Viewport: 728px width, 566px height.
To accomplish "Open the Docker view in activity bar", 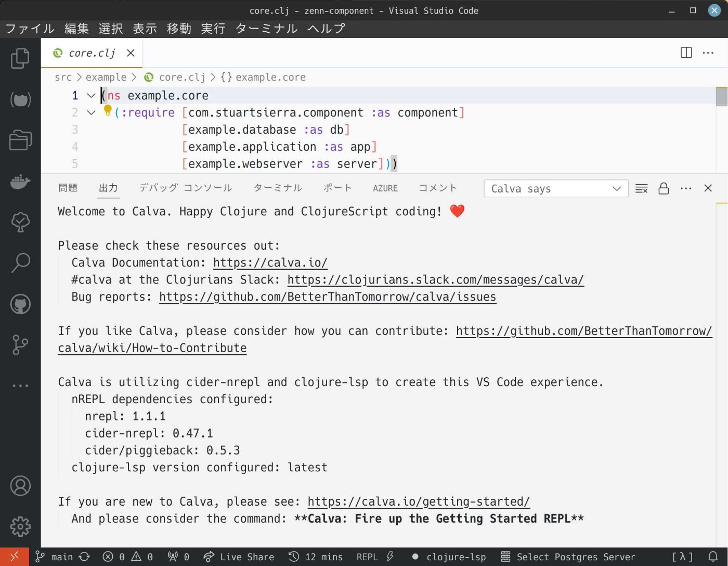I will [x=20, y=181].
